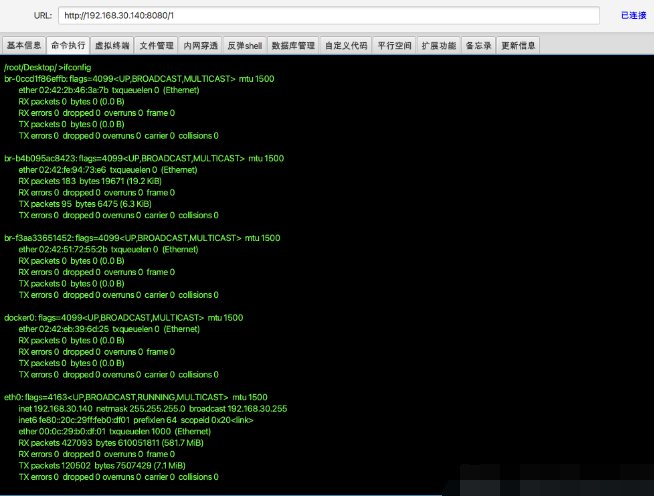Screen dimensions: 654x496
Task: Click RX packets 183 bytes 19671 line
Action: pyautogui.click(x=90, y=181)
